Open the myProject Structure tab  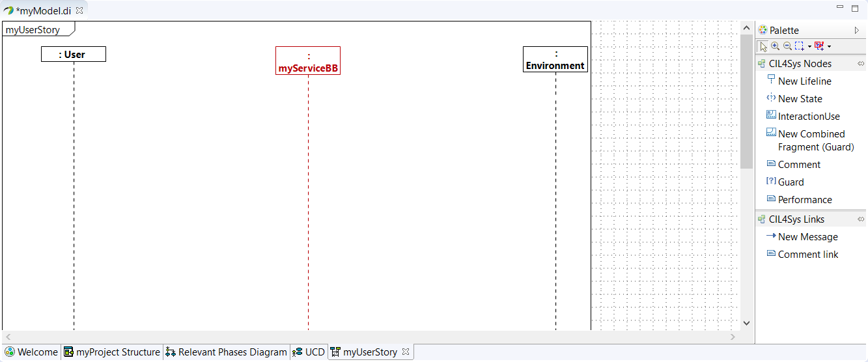[x=112, y=352]
